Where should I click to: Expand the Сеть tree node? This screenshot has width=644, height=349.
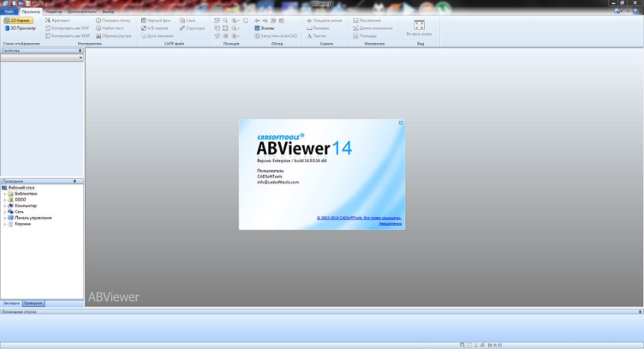5,212
